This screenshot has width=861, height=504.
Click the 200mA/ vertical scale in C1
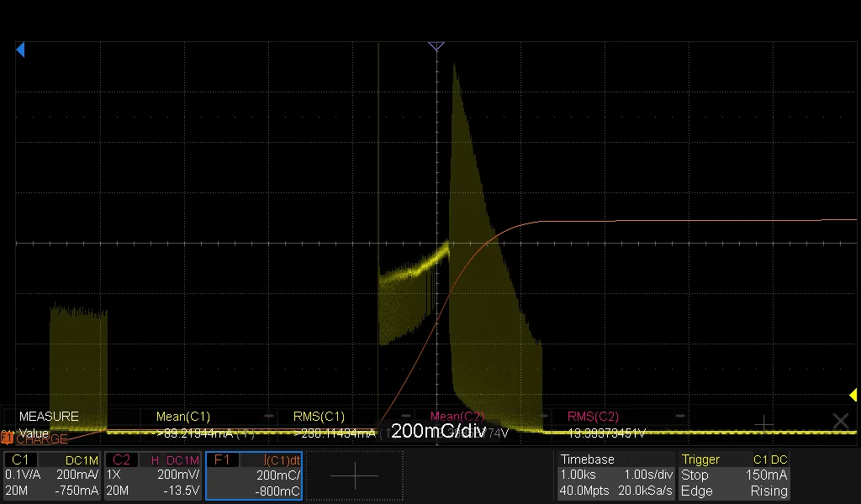77,475
